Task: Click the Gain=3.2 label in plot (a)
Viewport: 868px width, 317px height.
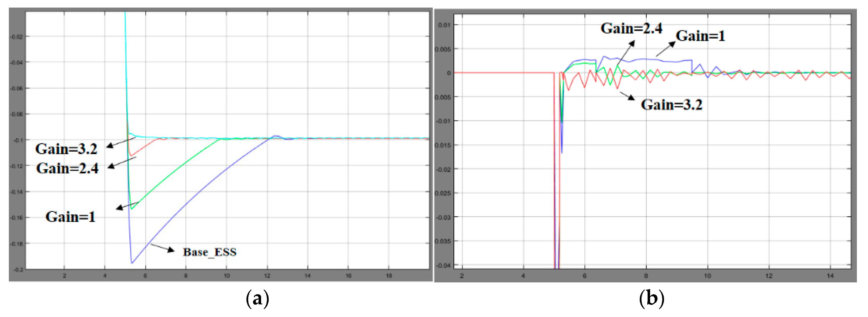Action: tap(66, 149)
